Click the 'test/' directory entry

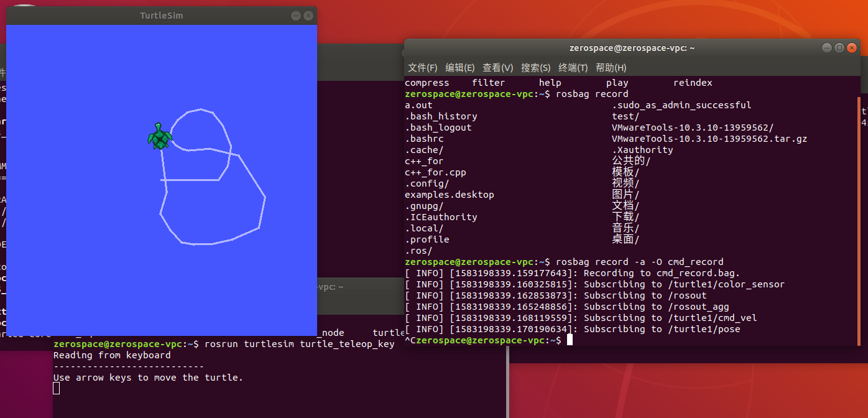pyautogui.click(x=626, y=116)
